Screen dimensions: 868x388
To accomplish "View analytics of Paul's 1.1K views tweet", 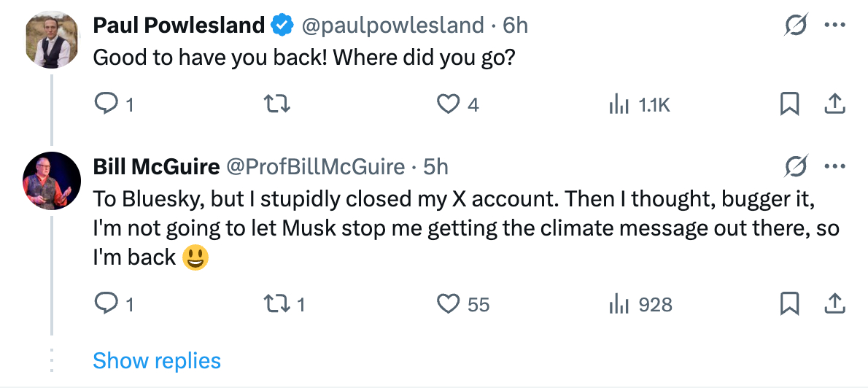I will pos(619,105).
